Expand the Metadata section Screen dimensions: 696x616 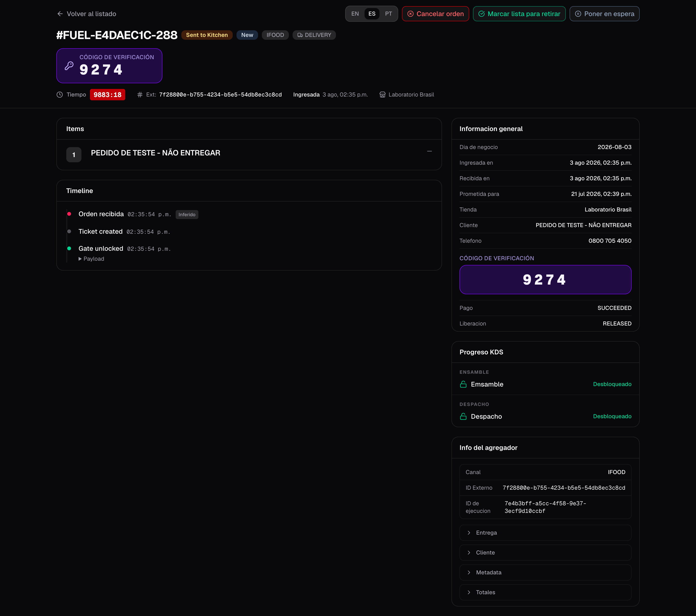pyautogui.click(x=545, y=572)
